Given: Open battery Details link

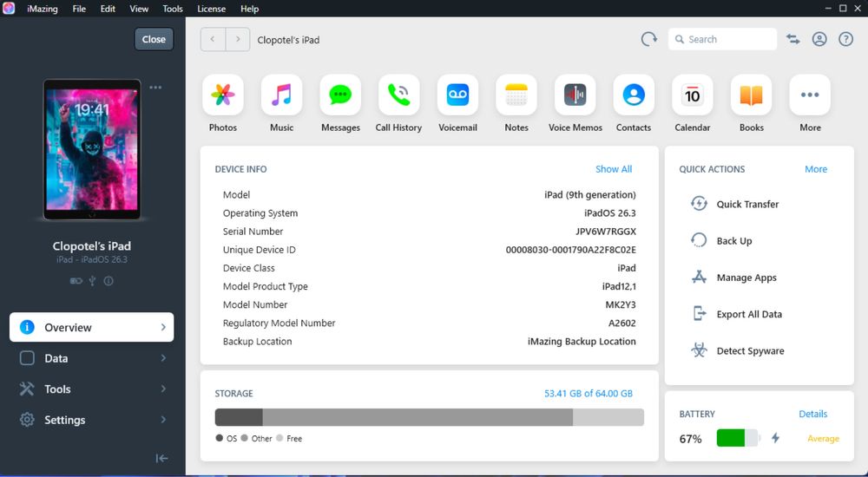Looking at the screenshot, I should coord(812,414).
